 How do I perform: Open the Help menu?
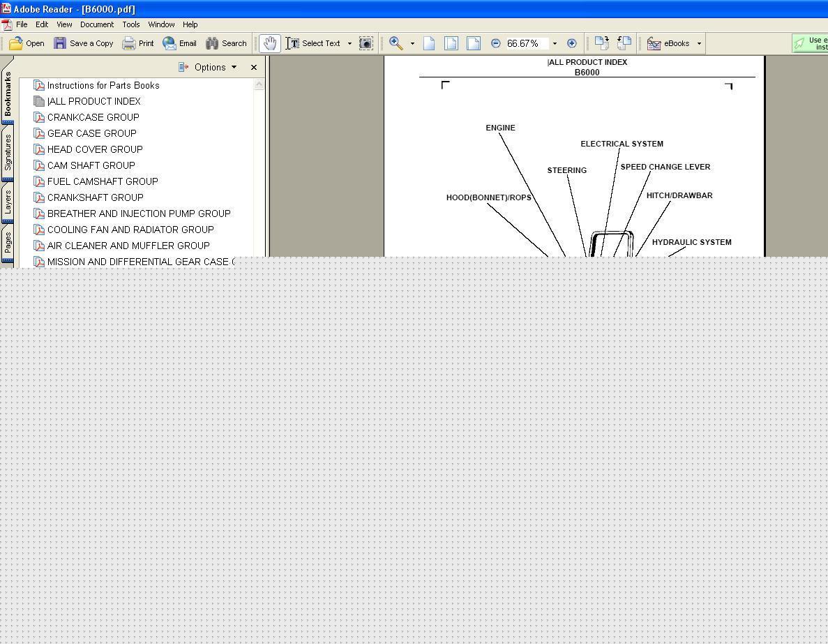pyautogui.click(x=190, y=25)
